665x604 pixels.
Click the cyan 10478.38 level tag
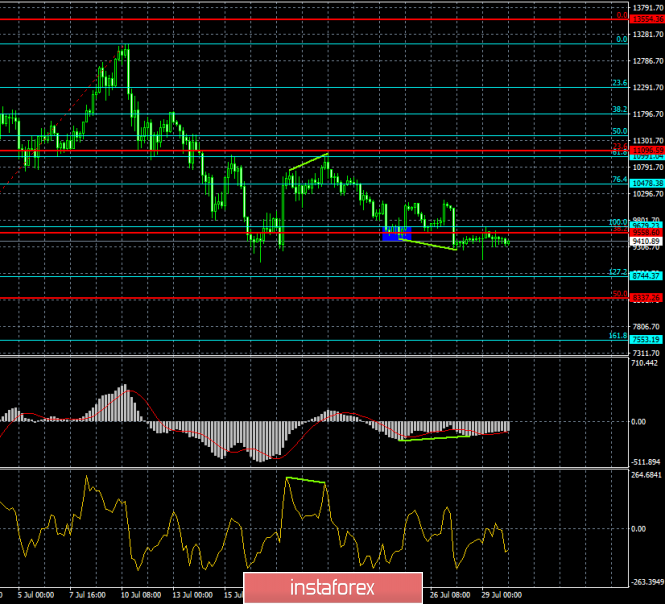[x=647, y=183]
